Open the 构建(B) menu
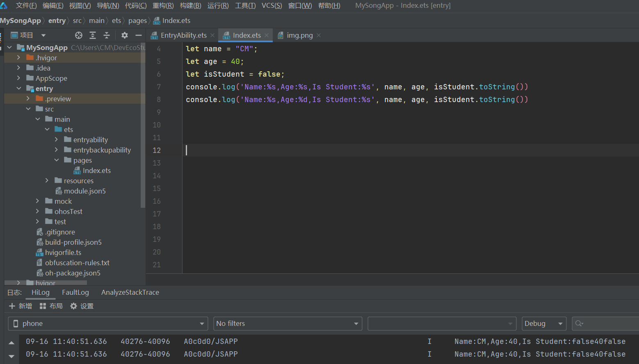Viewport: 639px width, 364px height. [x=191, y=6]
